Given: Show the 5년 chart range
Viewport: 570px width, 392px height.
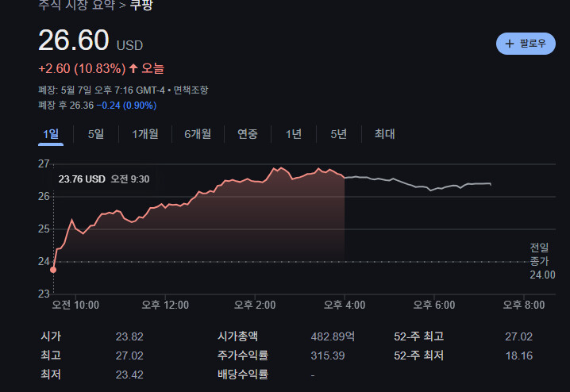Looking at the screenshot, I should (x=339, y=134).
